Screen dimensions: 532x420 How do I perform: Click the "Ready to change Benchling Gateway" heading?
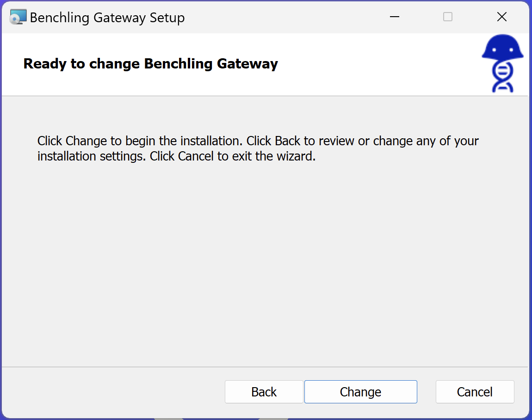pos(150,63)
